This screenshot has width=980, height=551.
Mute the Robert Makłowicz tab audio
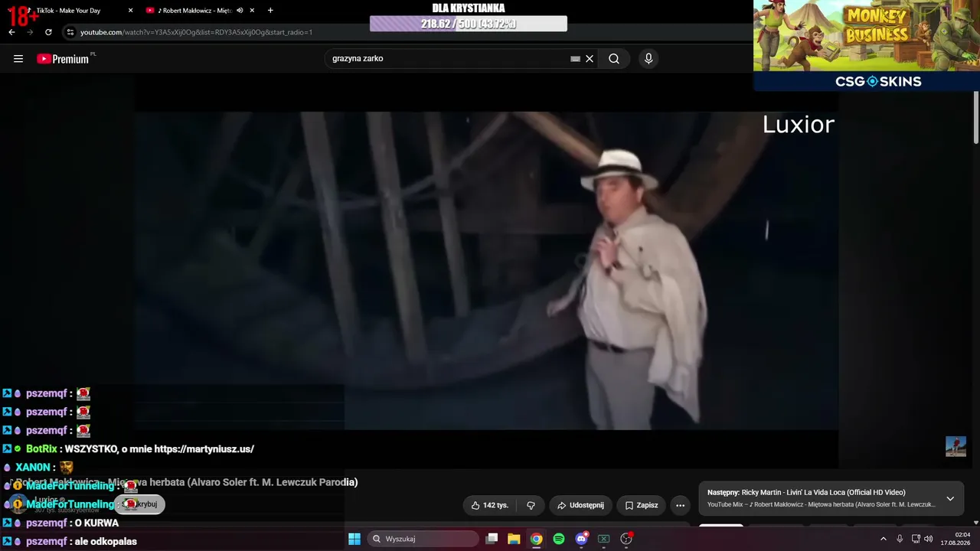[240, 11]
